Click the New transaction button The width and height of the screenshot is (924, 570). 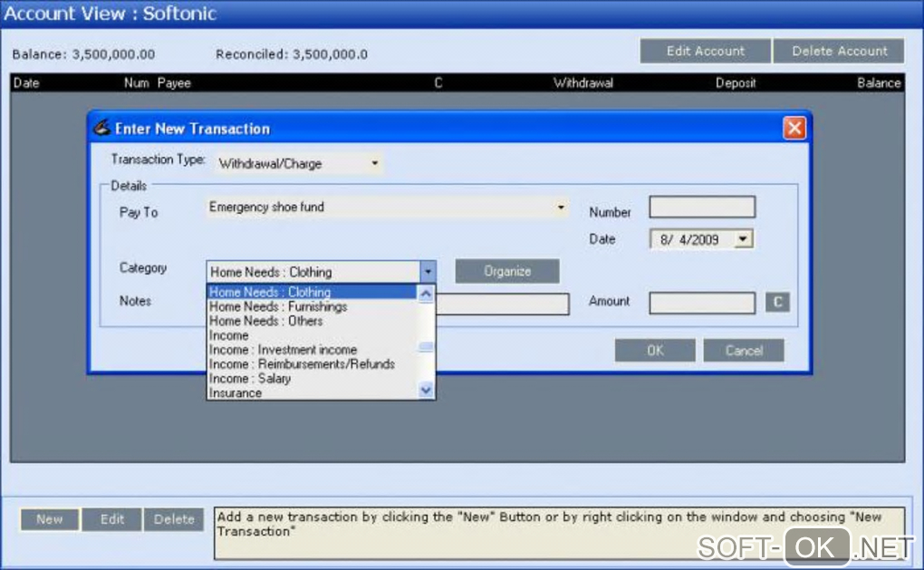click(50, 519)
